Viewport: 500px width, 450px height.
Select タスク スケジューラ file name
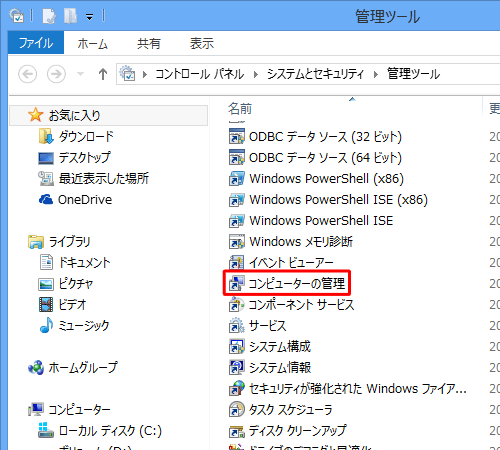291,410
